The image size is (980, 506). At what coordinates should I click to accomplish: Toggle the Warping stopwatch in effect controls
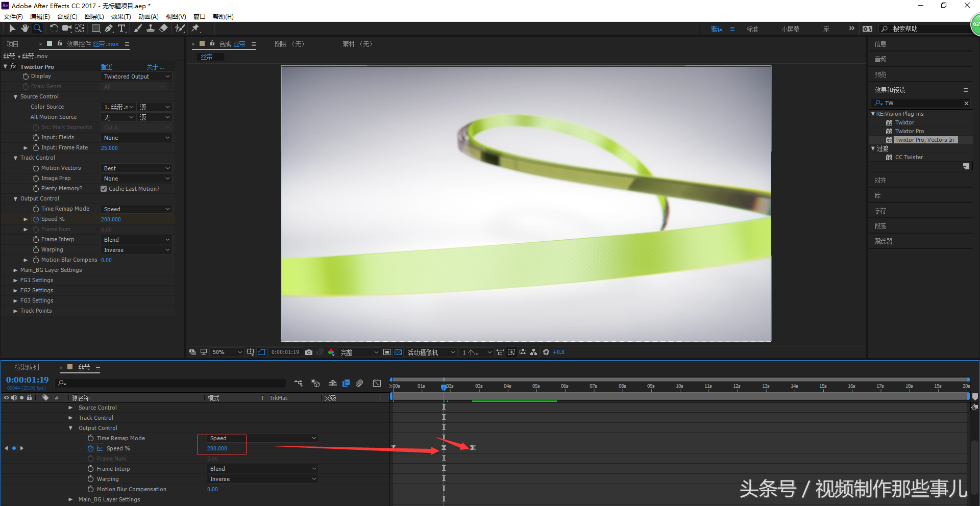click(36, 250)
